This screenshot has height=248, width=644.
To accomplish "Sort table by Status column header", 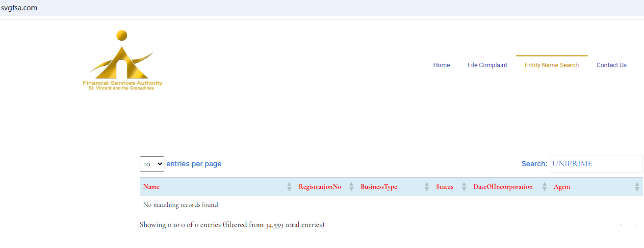I will [x=444, y=187].
